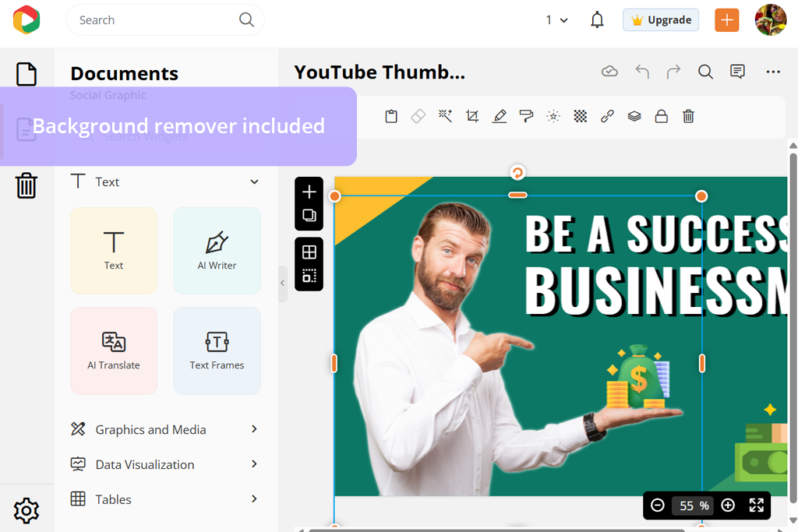Click the add page plus button
This screenshot has width=798, height=532.
(309, 192)
